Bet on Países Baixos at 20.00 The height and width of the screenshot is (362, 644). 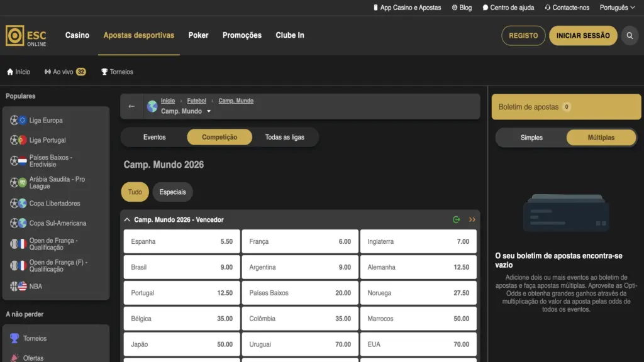pos(300,293)
